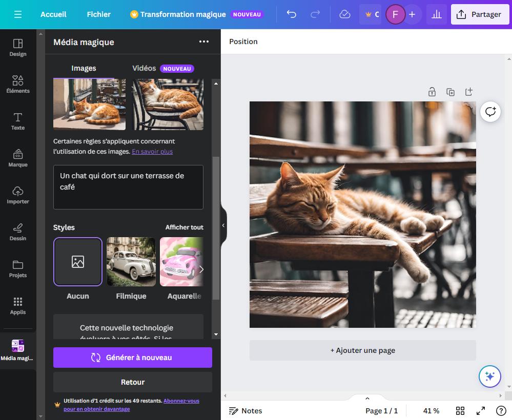This screenshot has height=420, width=512.
Task: Open grid view from the status bar
Action: coord(460,410)
